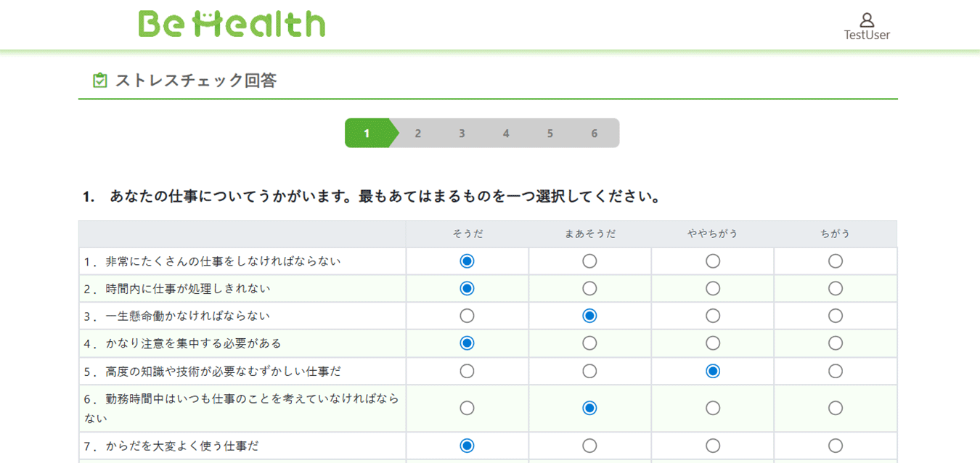Click the TestUser account name
Image resolution: width=980 pixels, height=463 pixels.
(x=867, y=35)
